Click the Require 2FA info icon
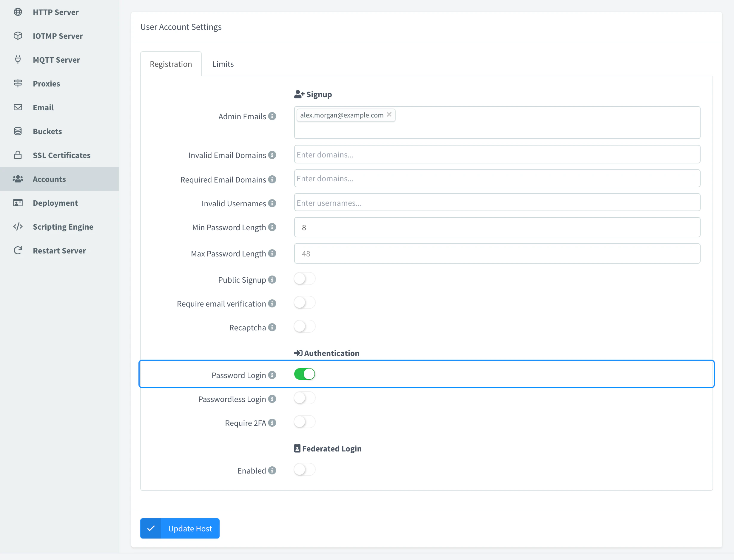 272,423
